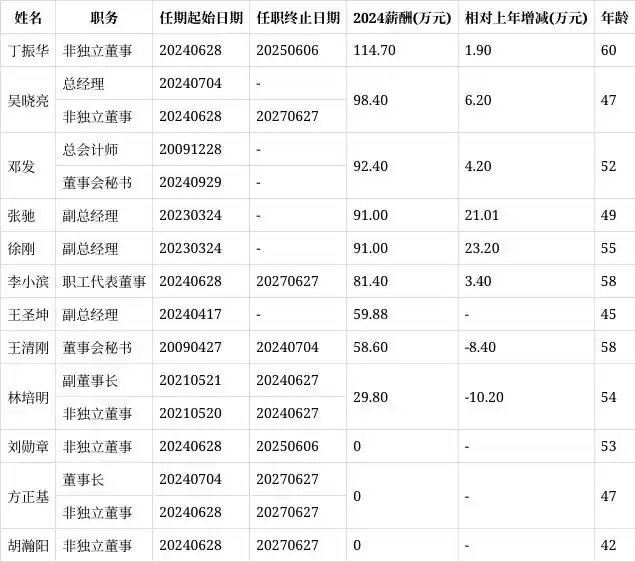
Task: Click the change value 3.40
Action: 478,281
